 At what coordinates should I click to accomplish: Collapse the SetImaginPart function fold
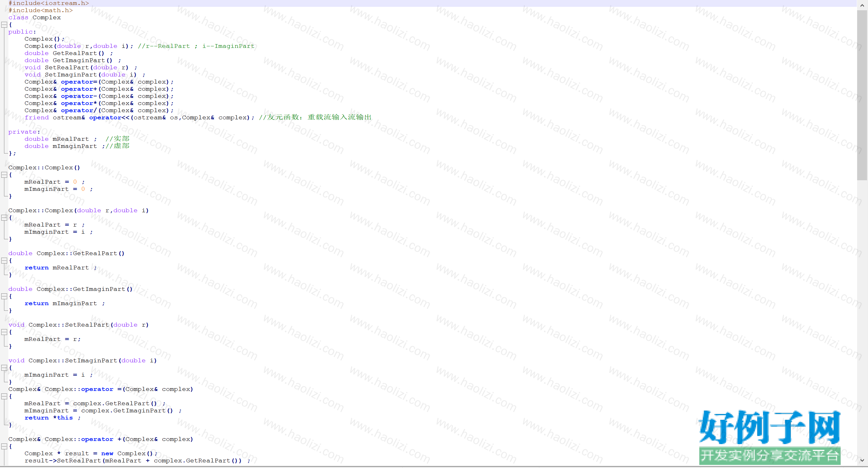click(4, 368)
